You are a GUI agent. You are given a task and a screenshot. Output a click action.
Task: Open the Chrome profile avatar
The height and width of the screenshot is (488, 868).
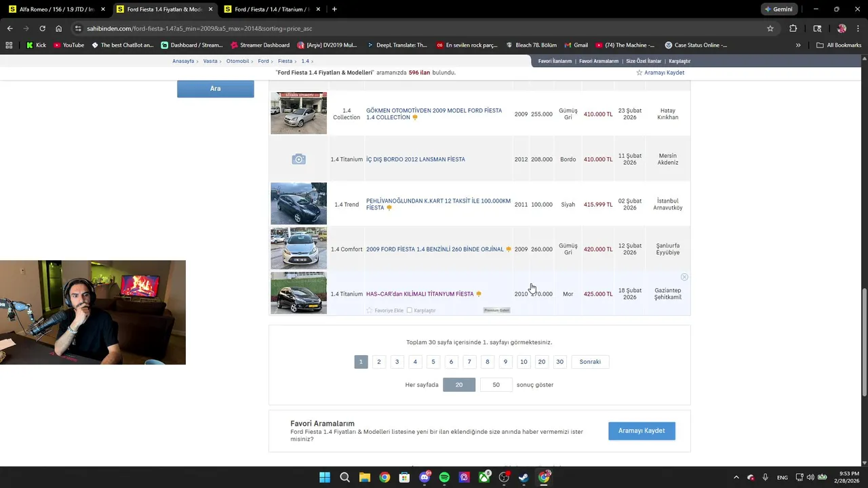point(842,28)
